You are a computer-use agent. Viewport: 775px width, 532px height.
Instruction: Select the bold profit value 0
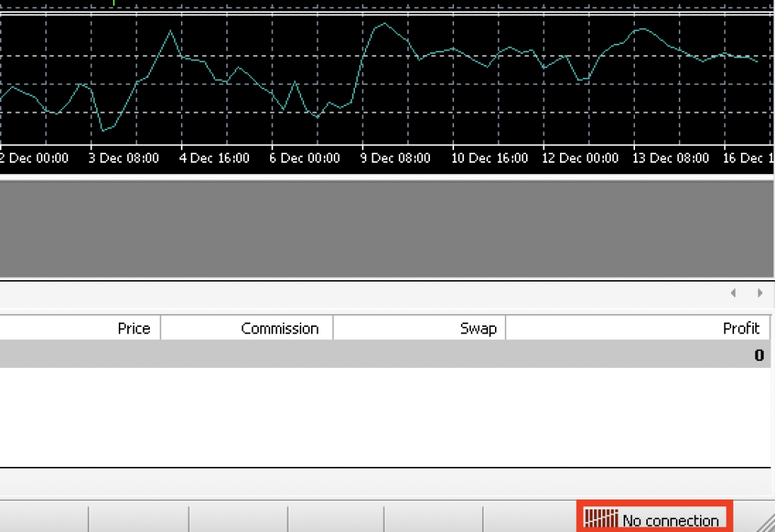[759, 355]
